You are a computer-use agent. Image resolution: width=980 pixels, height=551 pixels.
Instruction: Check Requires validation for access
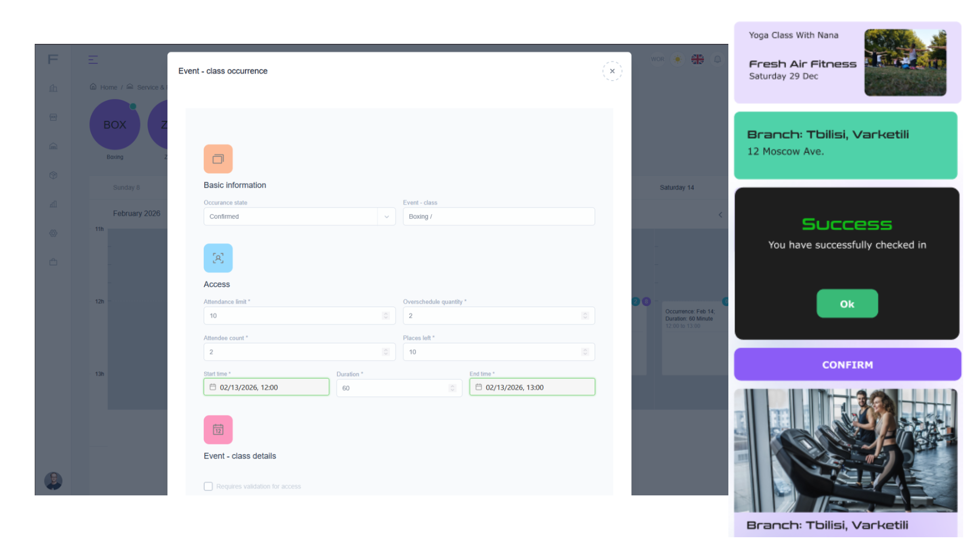click(x=208, y=486)
